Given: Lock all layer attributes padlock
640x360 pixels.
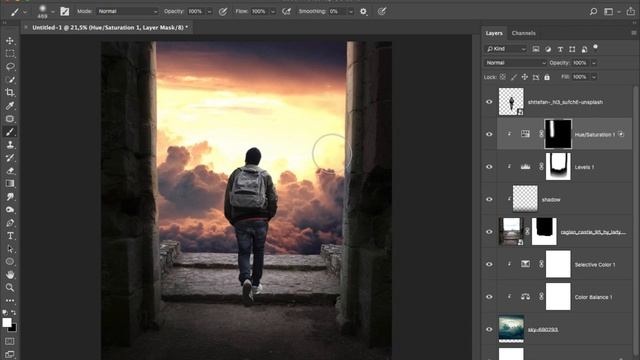Looking at the screenshot, I should tap(547, 77).
